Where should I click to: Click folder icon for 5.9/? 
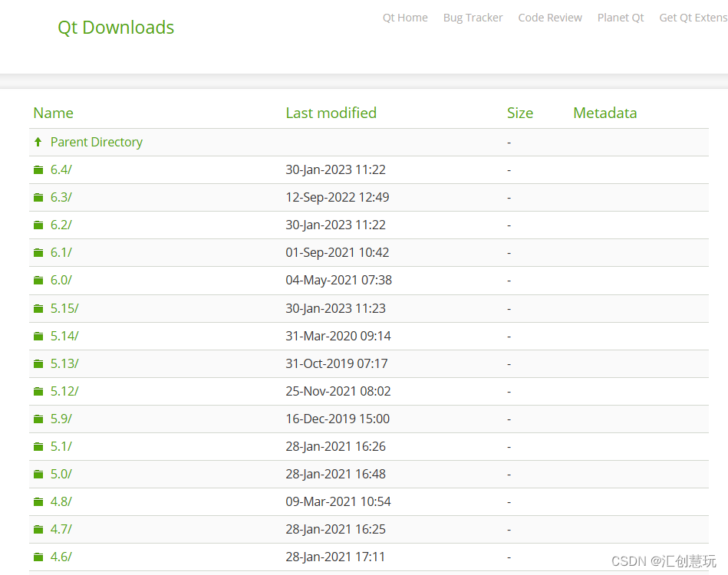pos(38,419)
